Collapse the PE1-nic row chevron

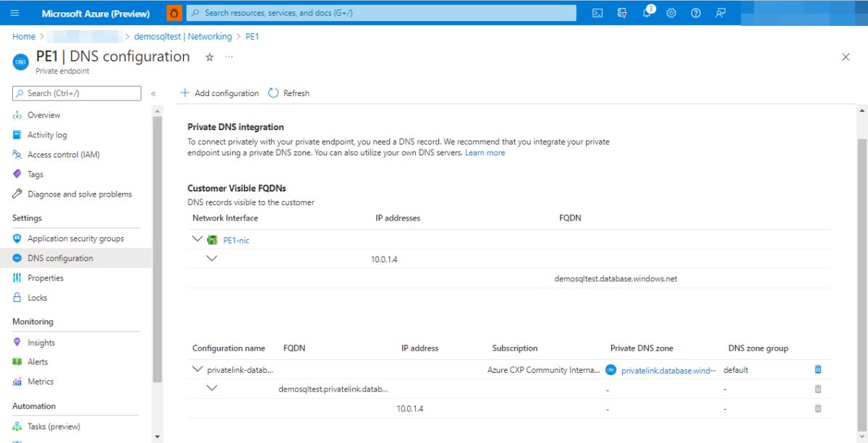pyautogui.click(x=197, y=238)
